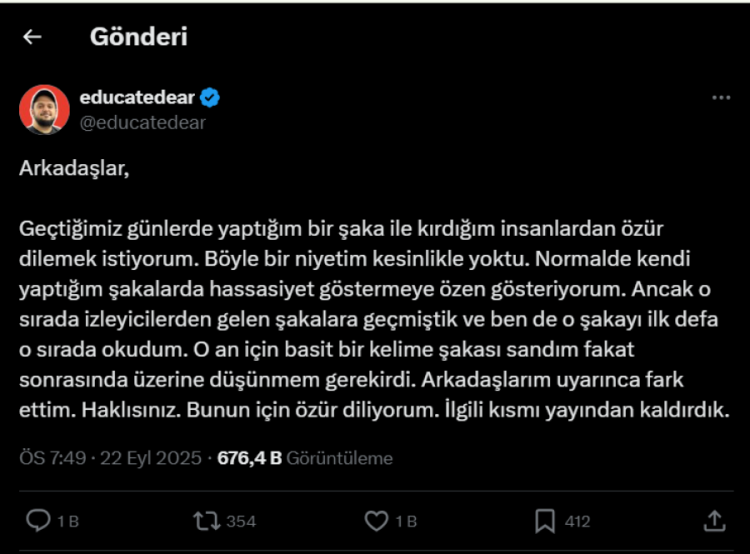750x554 pixels.
Task: Open the three-dot more options menu
Action: [721, 98]
